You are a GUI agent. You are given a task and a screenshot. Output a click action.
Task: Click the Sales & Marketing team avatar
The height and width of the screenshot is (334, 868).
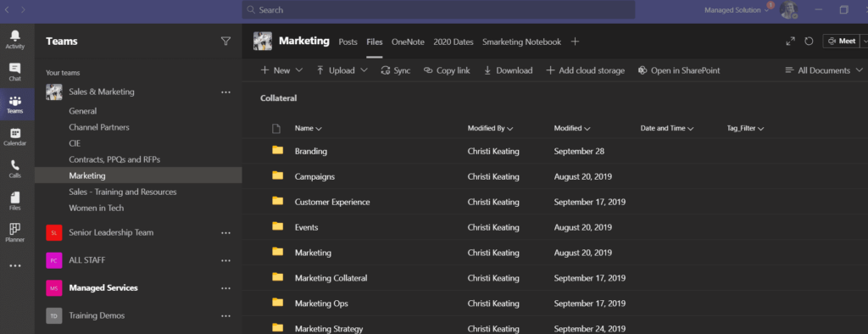coord(53,92)
